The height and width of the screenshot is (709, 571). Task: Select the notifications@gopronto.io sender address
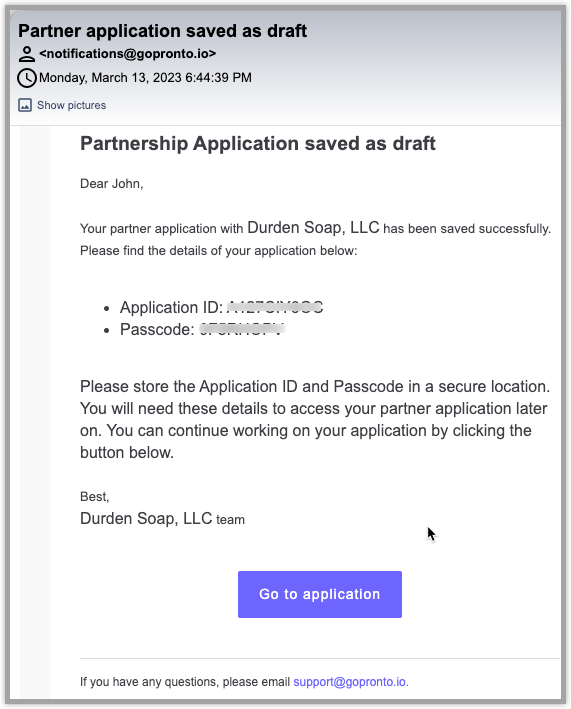pos(127,54)
